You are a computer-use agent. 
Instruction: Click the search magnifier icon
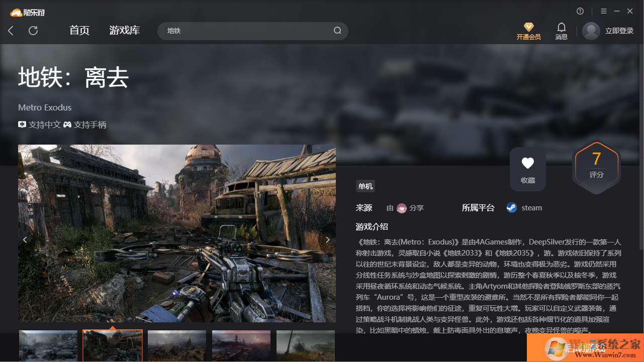point(337,31)
